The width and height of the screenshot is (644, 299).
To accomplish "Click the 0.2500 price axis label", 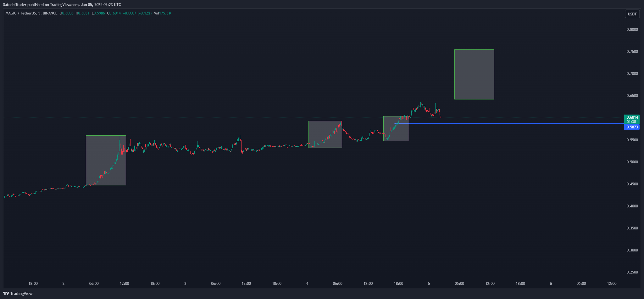I will pyautogui.click(x=632, y=272).
